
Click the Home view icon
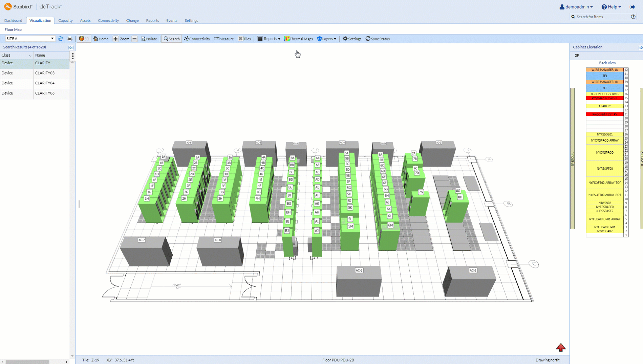101,39
